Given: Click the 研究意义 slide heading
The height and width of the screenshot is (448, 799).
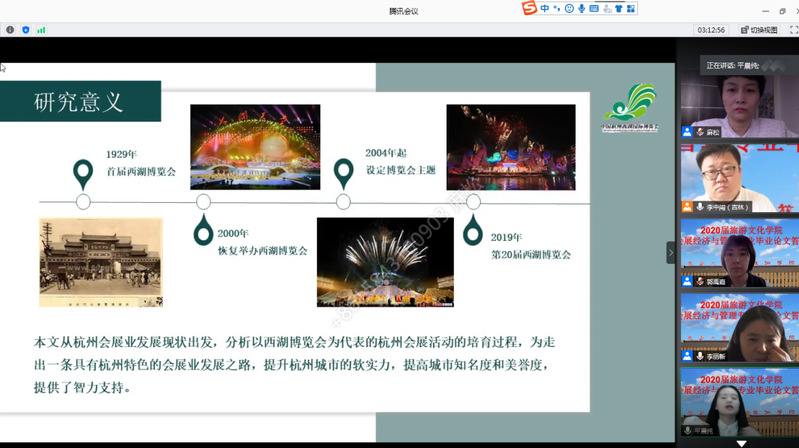Looking at the screenshot, I should pos(79,102).
